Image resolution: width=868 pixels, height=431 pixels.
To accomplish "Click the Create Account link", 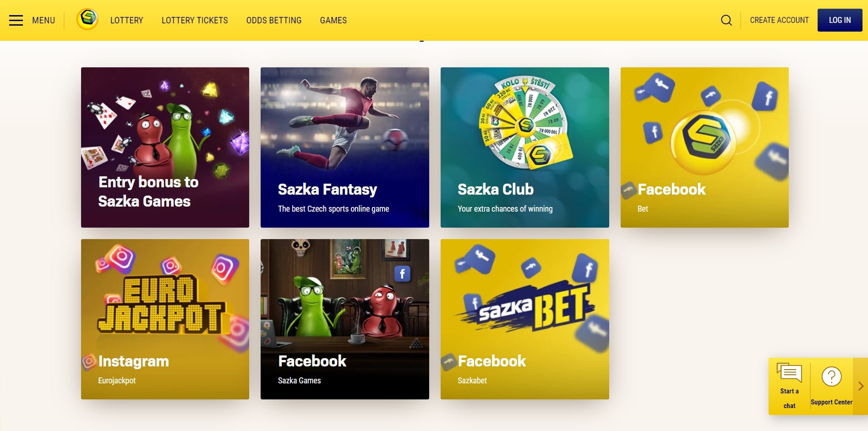I will (x=779, y=20).
